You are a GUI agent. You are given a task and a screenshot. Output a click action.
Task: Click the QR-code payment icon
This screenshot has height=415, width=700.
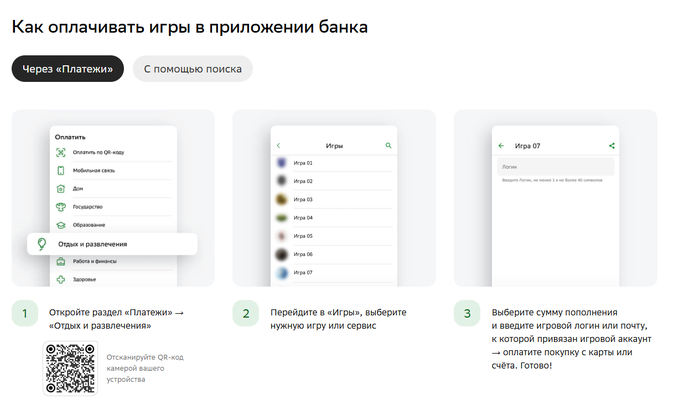tap(61, 152)
